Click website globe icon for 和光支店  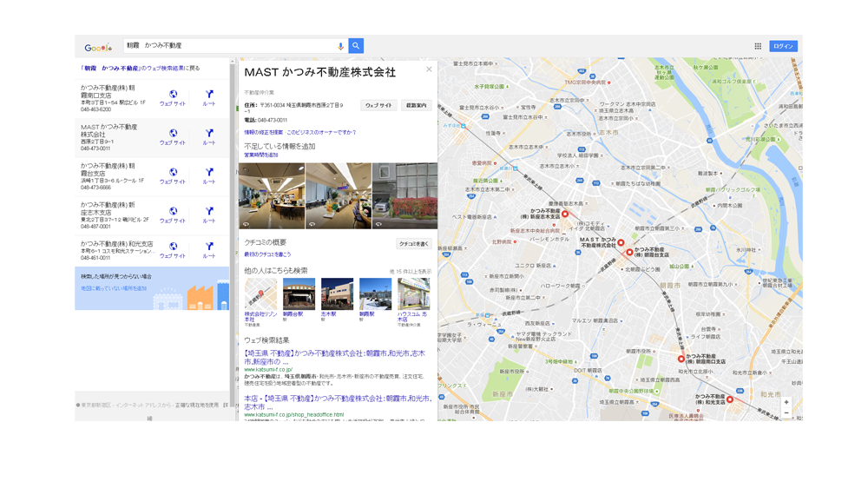(x=173, y=247)
